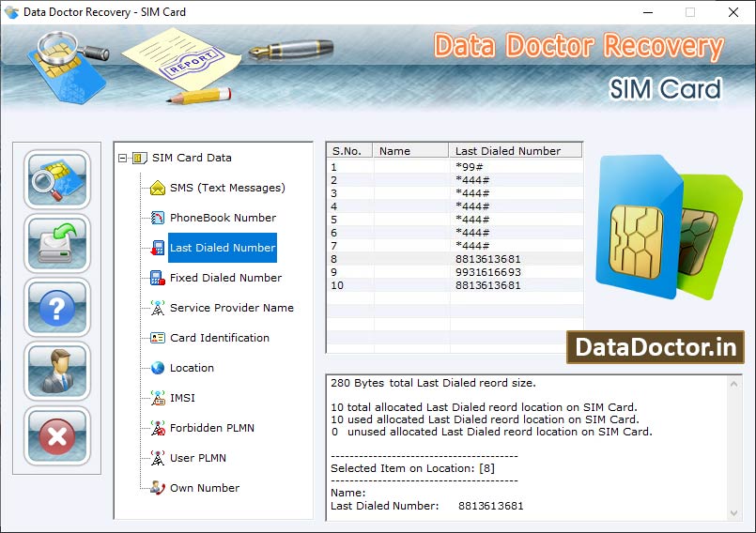Collapse the SIM Card Data tree node
This screenshot has width=756, height=533.
tap(122, 158)
